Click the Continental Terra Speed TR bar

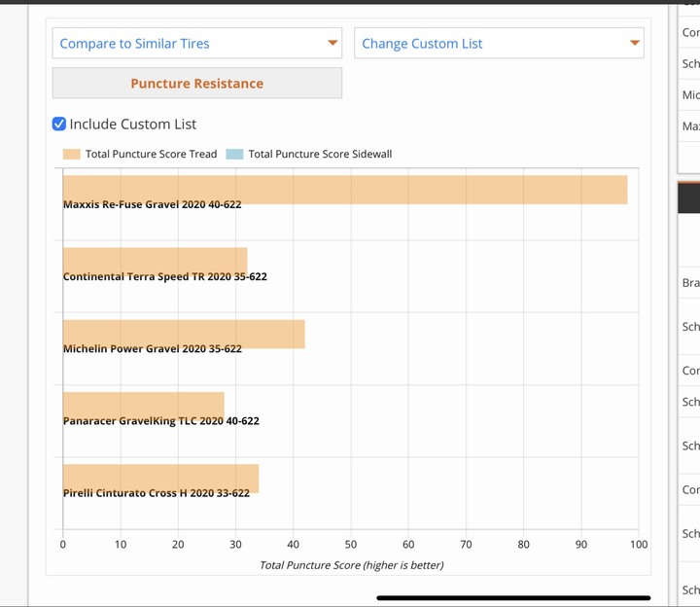(155, 263)
